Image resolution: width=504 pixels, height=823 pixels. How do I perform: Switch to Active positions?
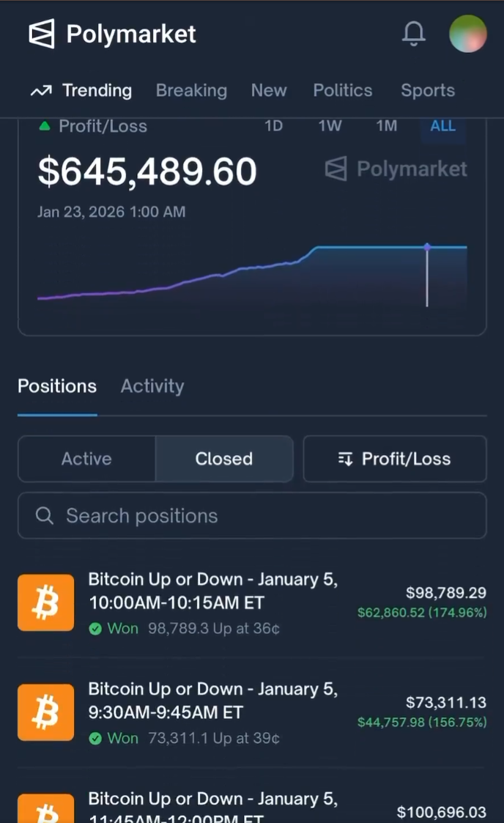tap(86, 459)
